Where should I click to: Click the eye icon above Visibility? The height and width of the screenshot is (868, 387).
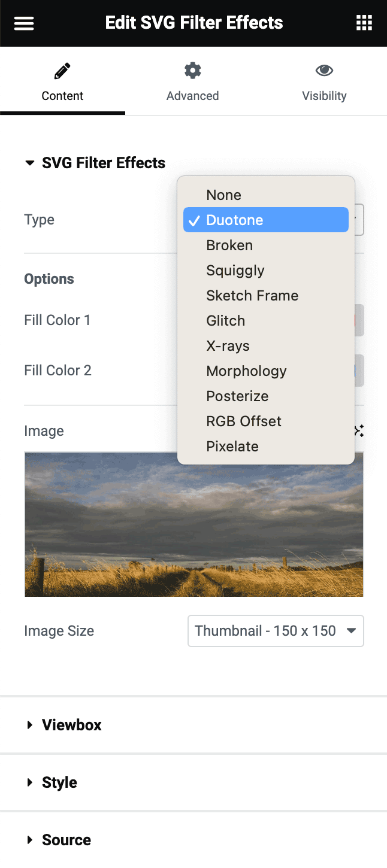[x=323, y=70]
